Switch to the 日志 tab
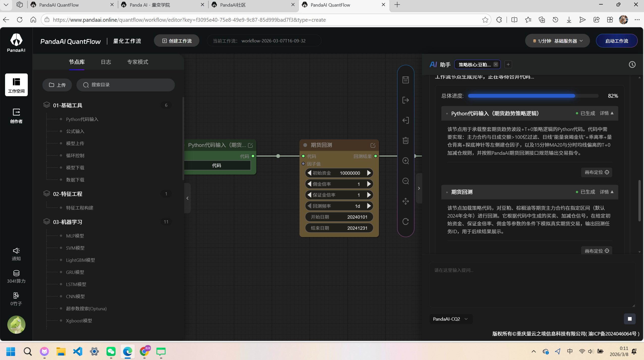Screen dimensions: 644x360 (106, 62)
